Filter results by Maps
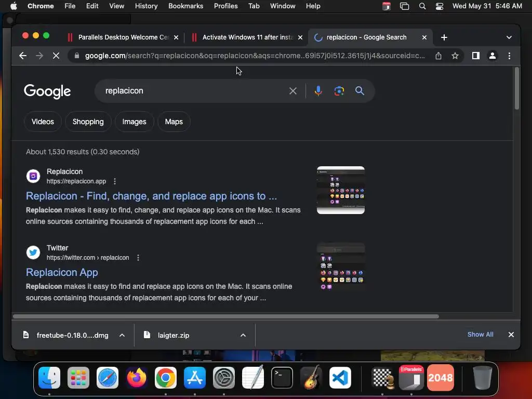Screen dimensions: 532x399 [x=174, y=122]
